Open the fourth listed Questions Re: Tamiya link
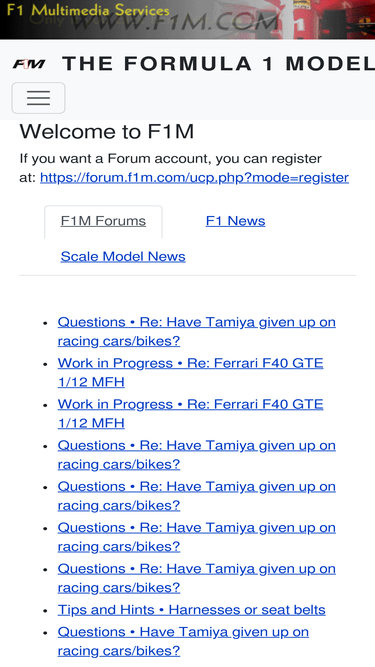The height and width of the screenshot is (667, 375). point(196,455)
